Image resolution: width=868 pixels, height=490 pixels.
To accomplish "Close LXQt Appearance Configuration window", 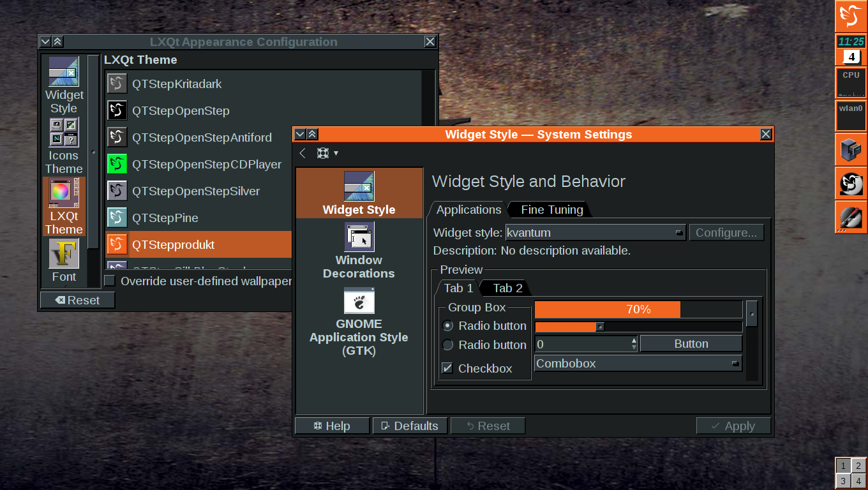I will click(x=430, y=41).
